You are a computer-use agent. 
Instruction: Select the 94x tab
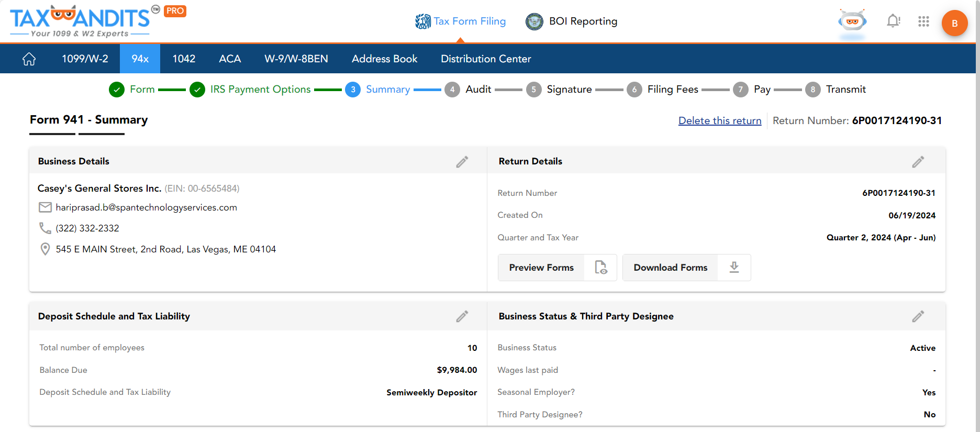tap(140, 59)
